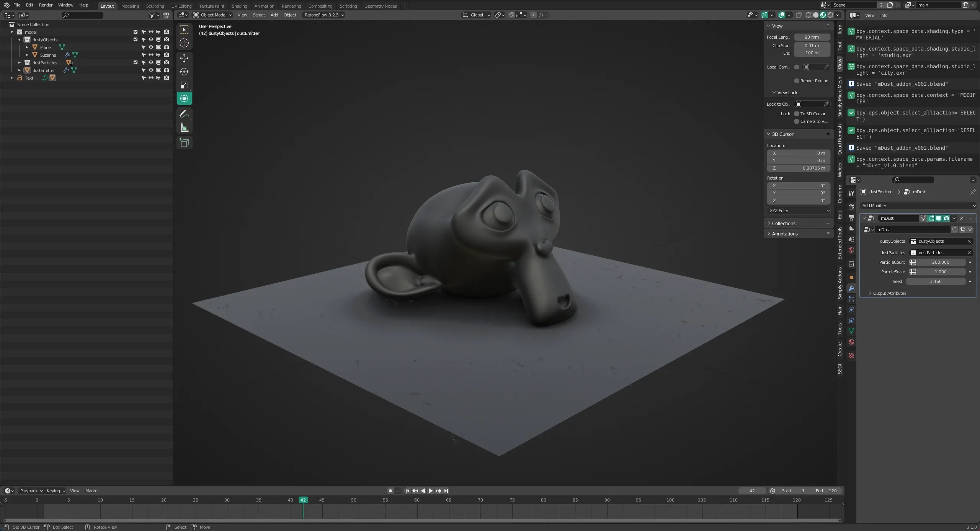
Task: Click the ParticleCount value field
Action: pyautogui.click(x=940, y=262)
